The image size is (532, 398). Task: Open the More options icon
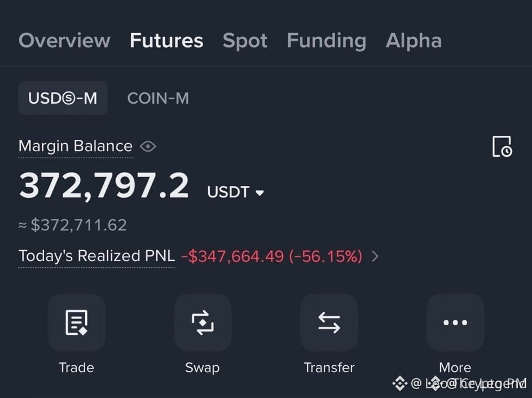click(455, 322)
